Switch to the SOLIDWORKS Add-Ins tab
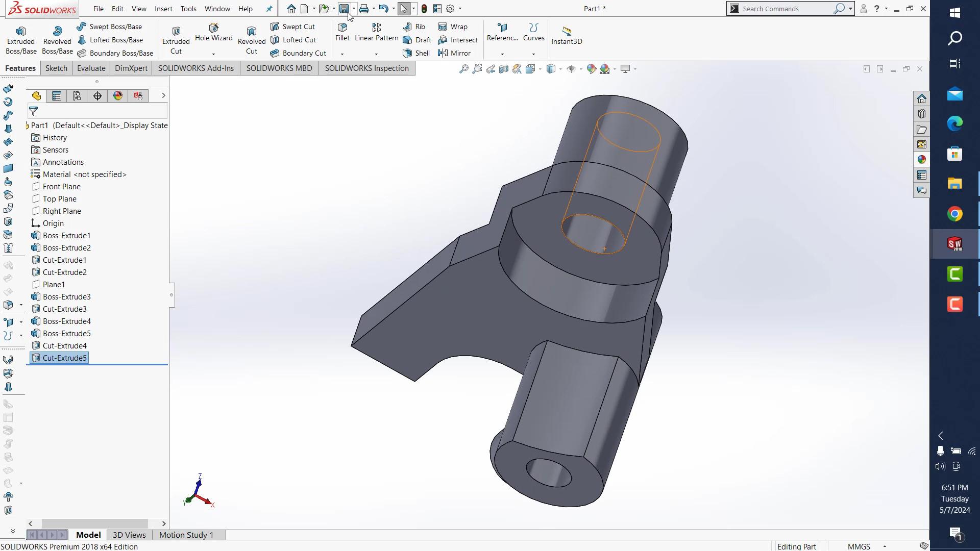The width and height of the screenshot is (980, 551). point(195,68)
